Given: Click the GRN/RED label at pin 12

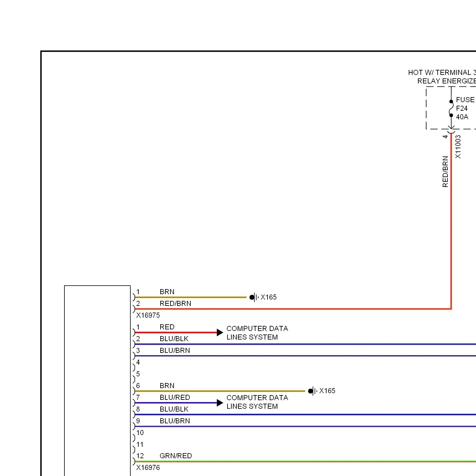Looking at the screenshot, I should [x=176, y=456].
